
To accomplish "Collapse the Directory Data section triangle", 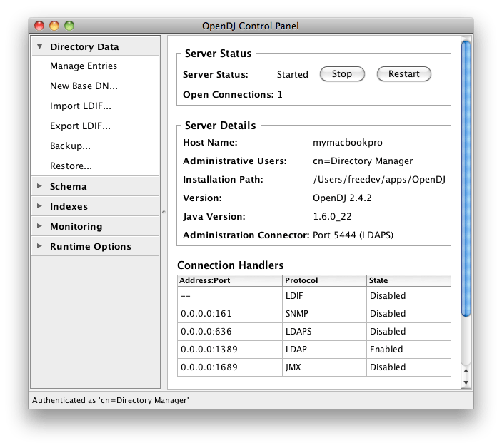I will [x=40, y=46].
